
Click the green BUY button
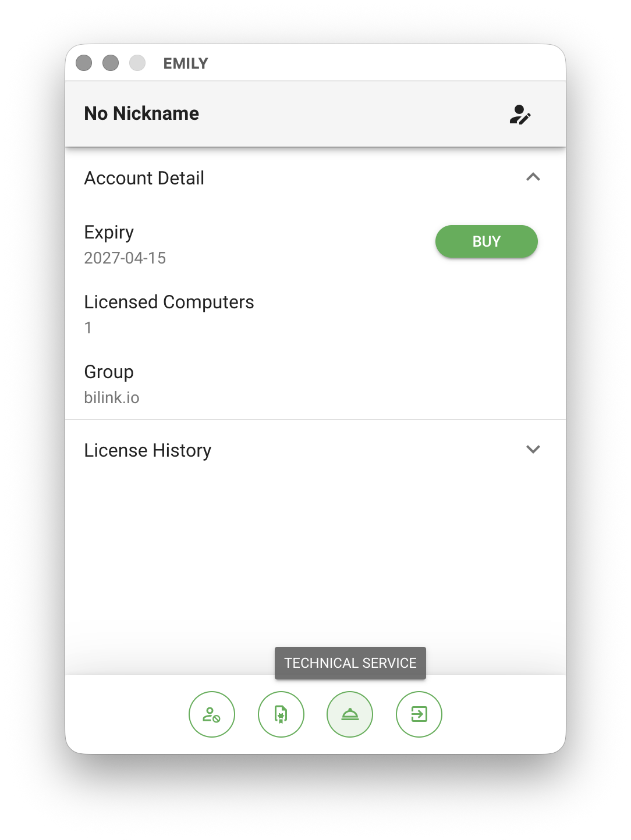coord(487,241)
